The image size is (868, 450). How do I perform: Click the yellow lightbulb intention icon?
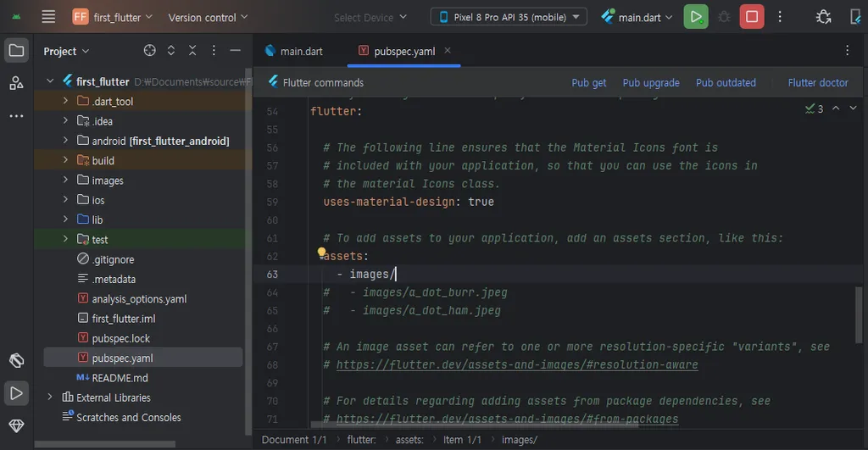pyautogui.click(x=321, y=253)
